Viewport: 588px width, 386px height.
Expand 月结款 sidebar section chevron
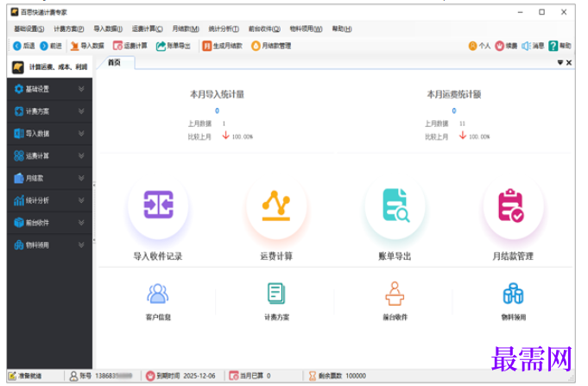click(81, 178)
